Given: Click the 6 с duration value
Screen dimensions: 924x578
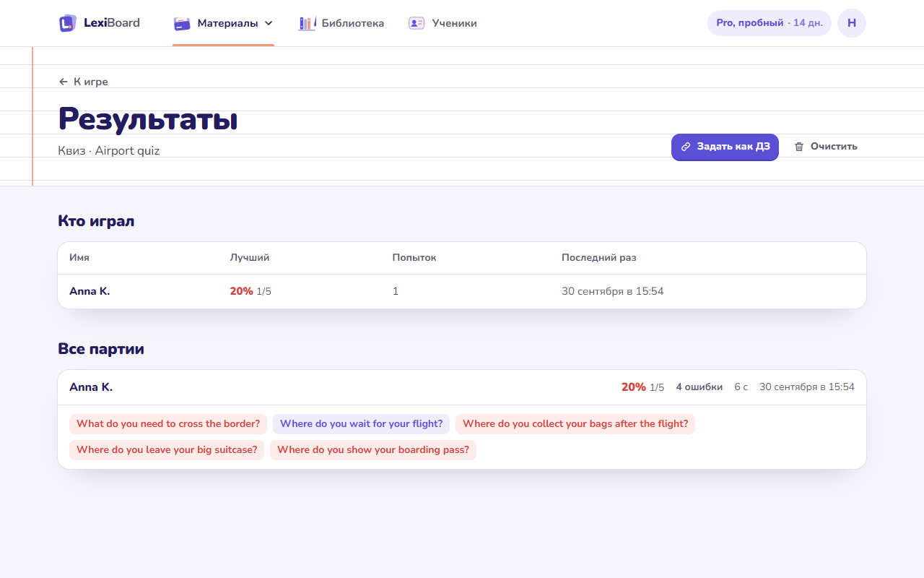Looking at the screenshot, I should (741, 387).
